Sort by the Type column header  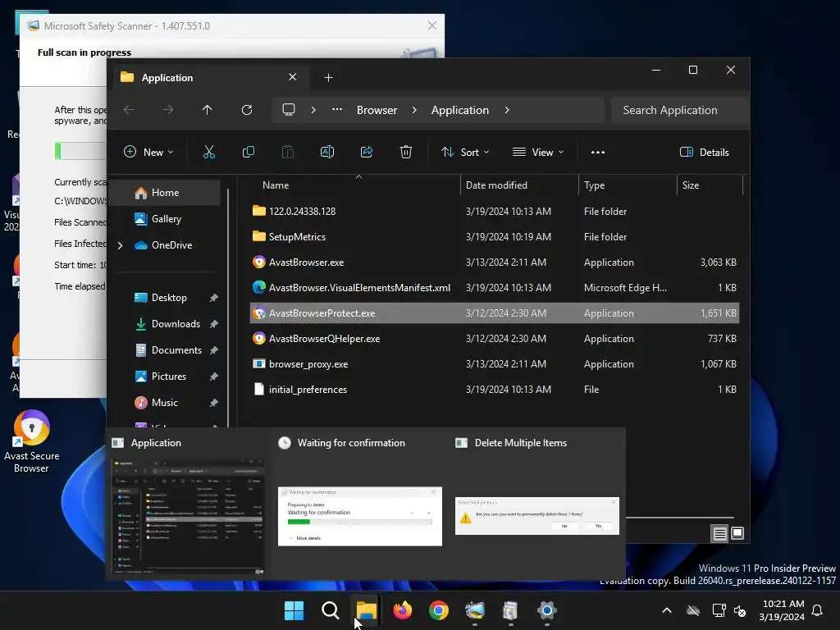[594, 185]
